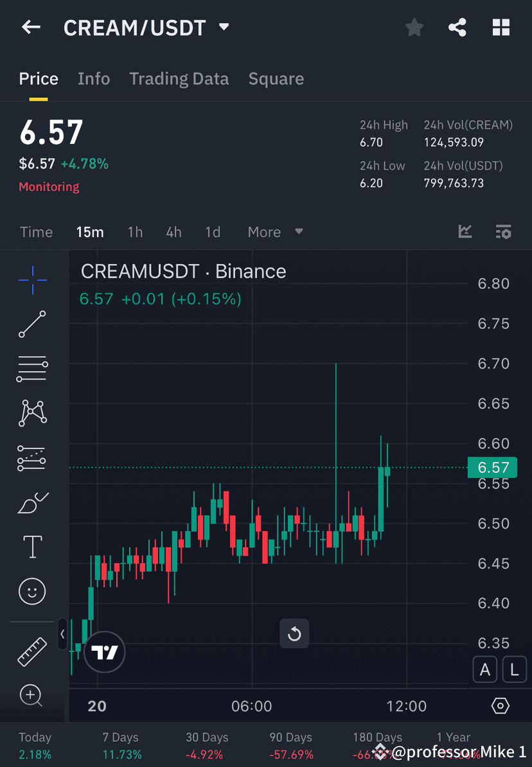Collapse the drawing tools sidebar chevron
This screenshot has width=532, height=767.
click(x=63, y=634)
